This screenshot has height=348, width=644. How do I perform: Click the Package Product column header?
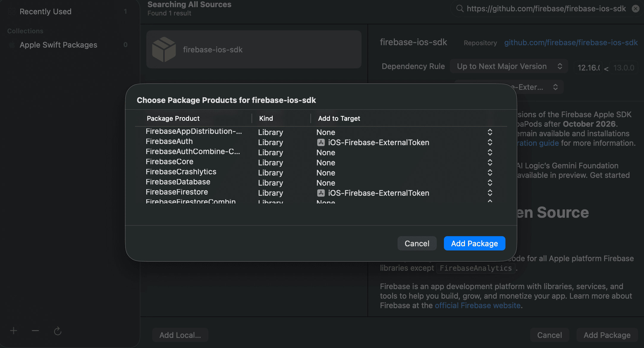[x=173, y=118]
